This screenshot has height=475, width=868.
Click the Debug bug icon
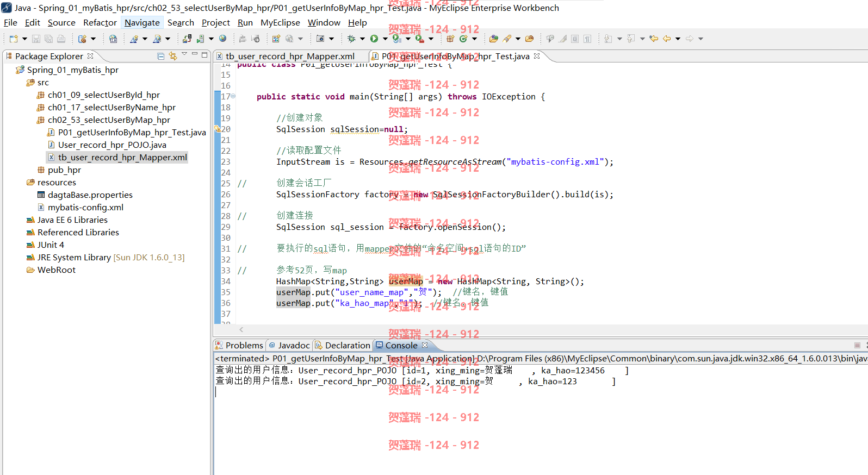pyautogui.click(x=351, y=39)
